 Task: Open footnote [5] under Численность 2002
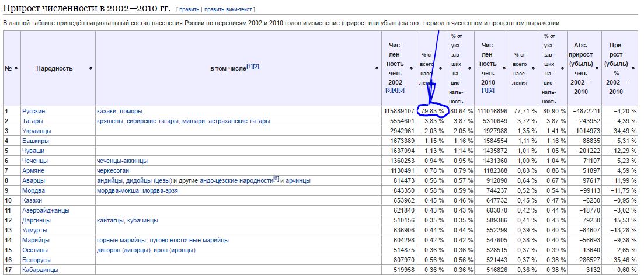click(401, 90)
